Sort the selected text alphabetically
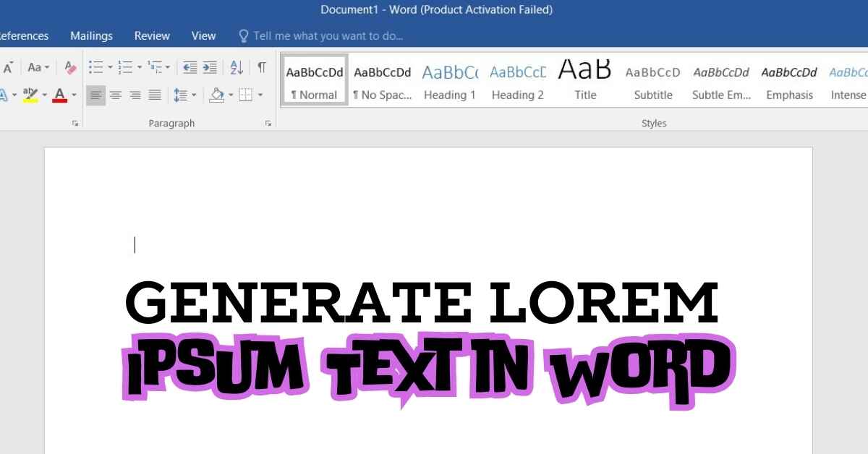 click(237, 68)
